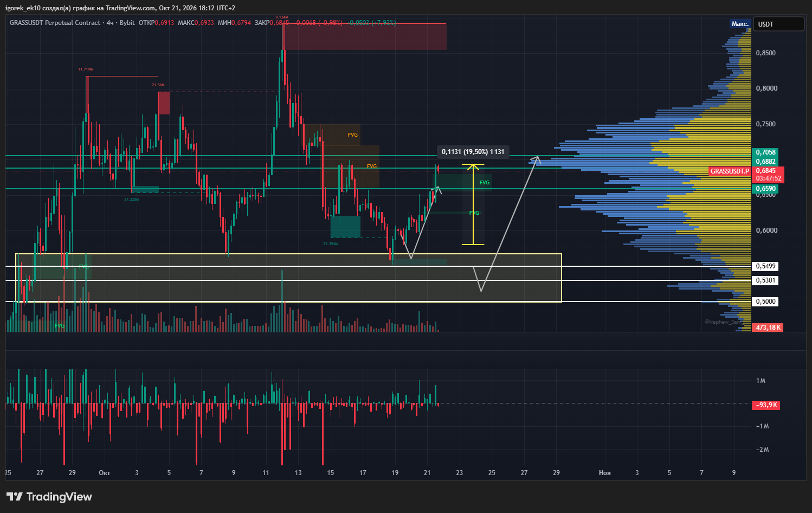
Task: Click the Макс. label on price scale
Action: coord(740,24)
